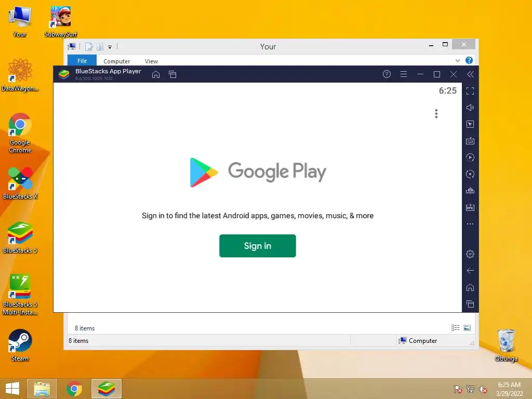Select the SubwaySurf desktop shortcut
The image size is (532, 399).
[61, 21]
